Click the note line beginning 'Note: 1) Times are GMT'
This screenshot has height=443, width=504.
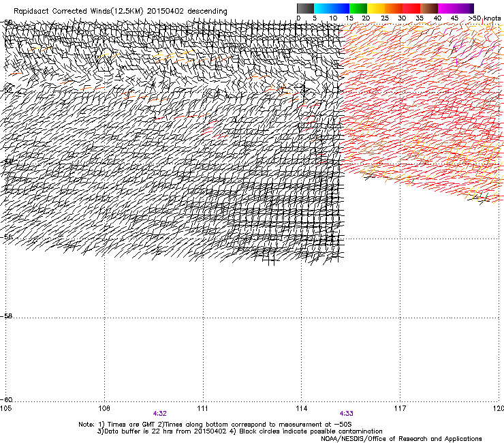click(x=215, y=425)
